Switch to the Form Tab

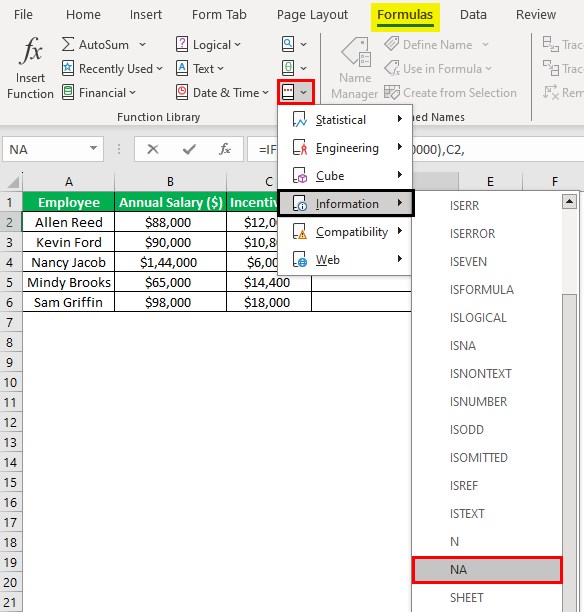(219, 15)
